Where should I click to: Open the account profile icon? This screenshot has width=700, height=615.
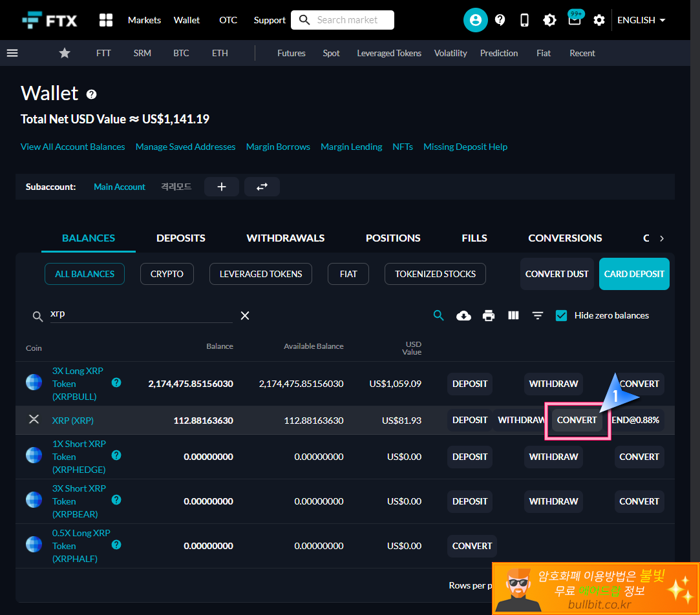tap(476, 20)
